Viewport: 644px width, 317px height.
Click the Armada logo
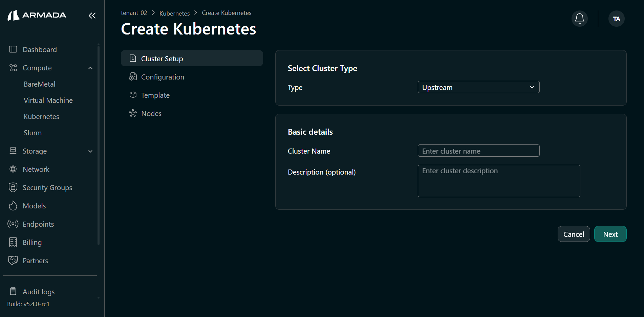[x=37, y=15]
